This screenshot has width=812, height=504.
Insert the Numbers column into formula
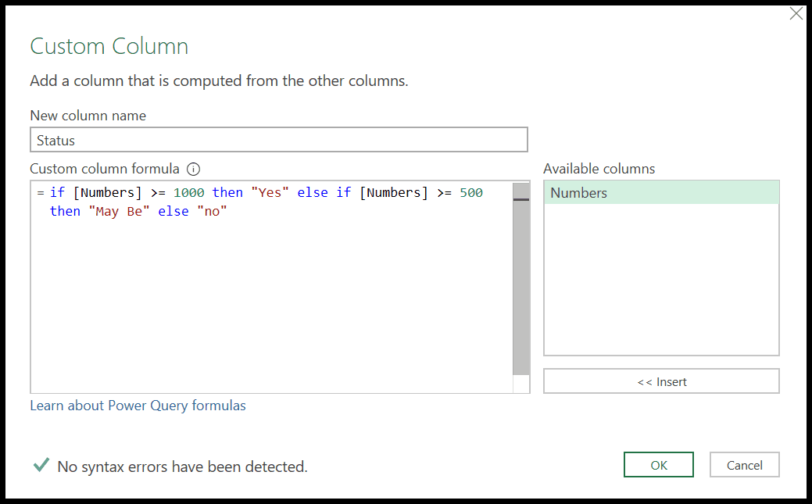tap(660, 381)
